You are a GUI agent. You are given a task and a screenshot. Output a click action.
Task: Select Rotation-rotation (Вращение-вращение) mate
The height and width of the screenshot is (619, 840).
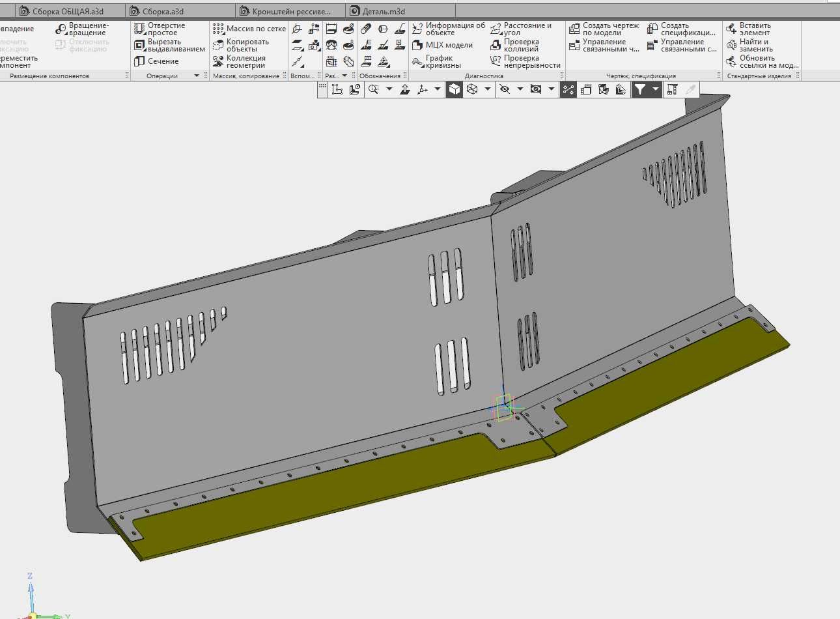pyautogui.click(x=82, y=29)
